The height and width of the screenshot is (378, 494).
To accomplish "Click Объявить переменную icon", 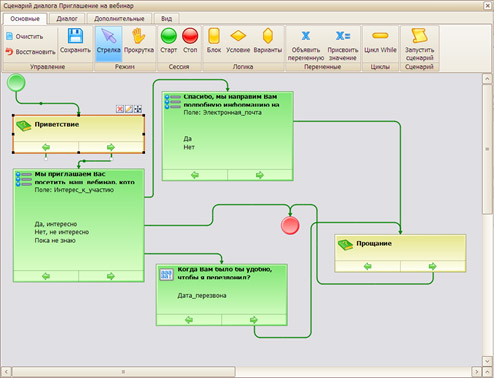I will coord(306,36).
